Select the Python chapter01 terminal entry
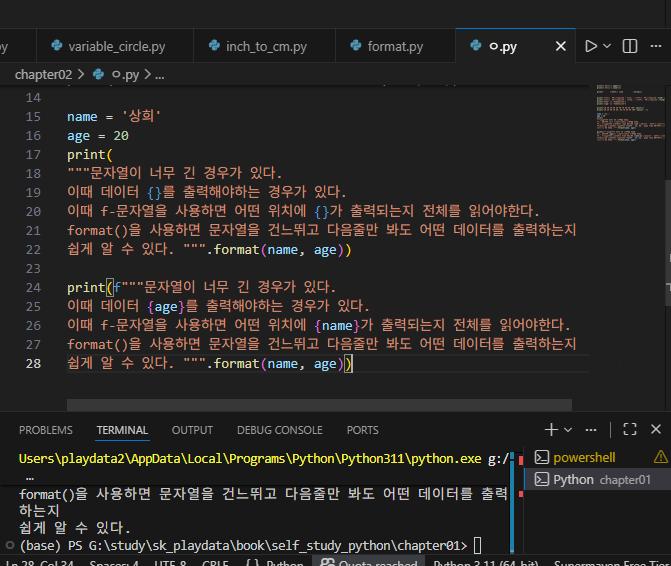671x566 pixels. pyautogui.click(x=597, y=480)
